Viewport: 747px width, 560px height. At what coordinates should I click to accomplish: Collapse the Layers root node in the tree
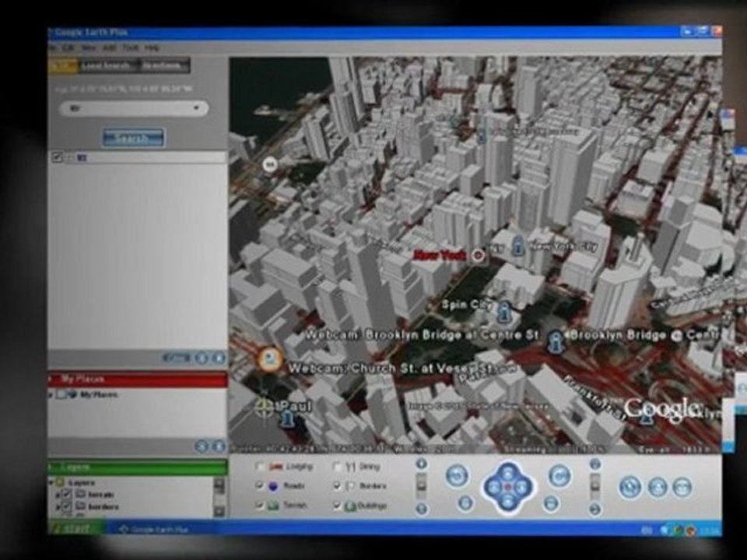51,482
